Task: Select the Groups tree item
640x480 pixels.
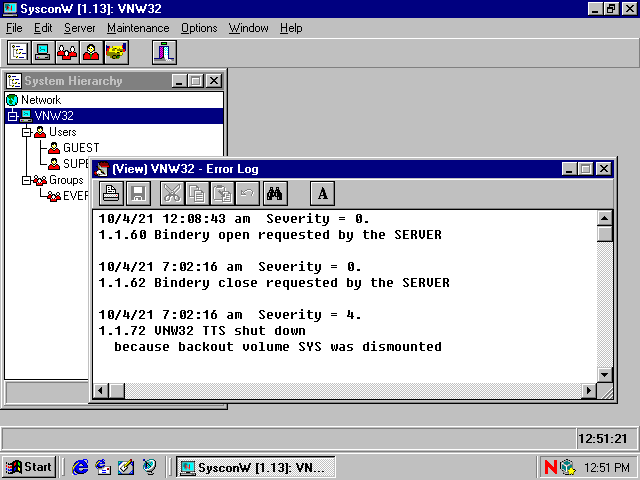Action: pos(66,180)
